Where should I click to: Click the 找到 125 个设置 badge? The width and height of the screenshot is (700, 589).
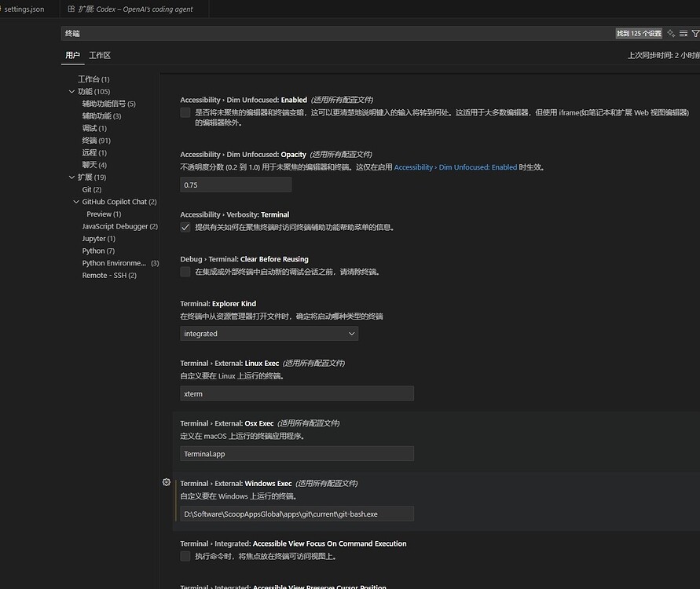click(639, 34)
